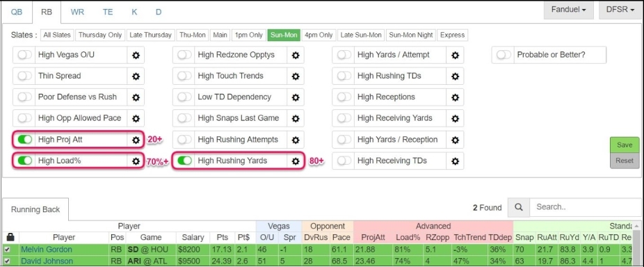Switch to the K tab
This screenshot has height=267, width=644.
(134, 12)
